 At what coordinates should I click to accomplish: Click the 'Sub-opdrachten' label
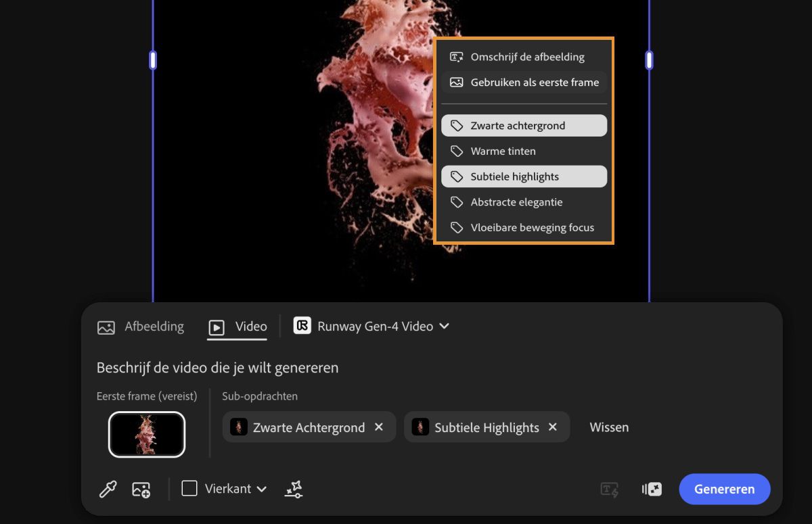coord(260,396)
